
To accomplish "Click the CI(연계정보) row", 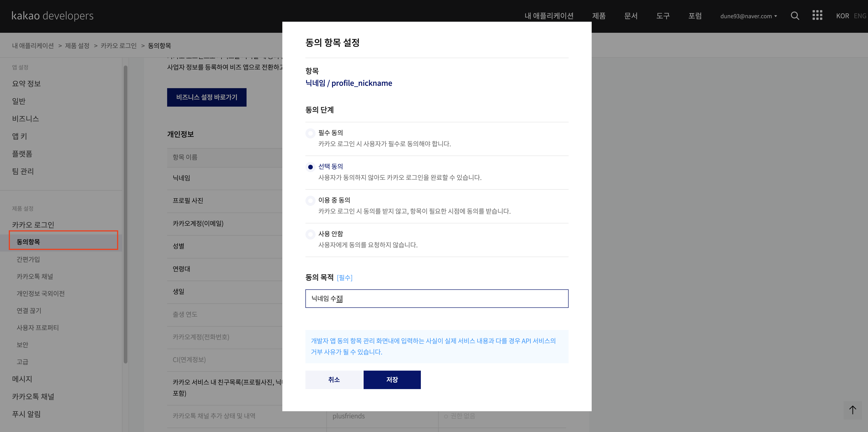I will click(224, 360).
